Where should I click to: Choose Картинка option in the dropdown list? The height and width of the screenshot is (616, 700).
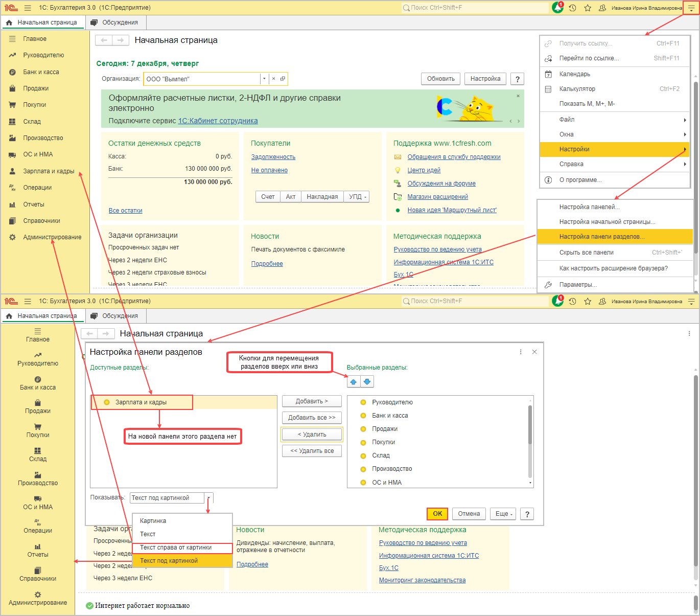(x=182, y=521)
